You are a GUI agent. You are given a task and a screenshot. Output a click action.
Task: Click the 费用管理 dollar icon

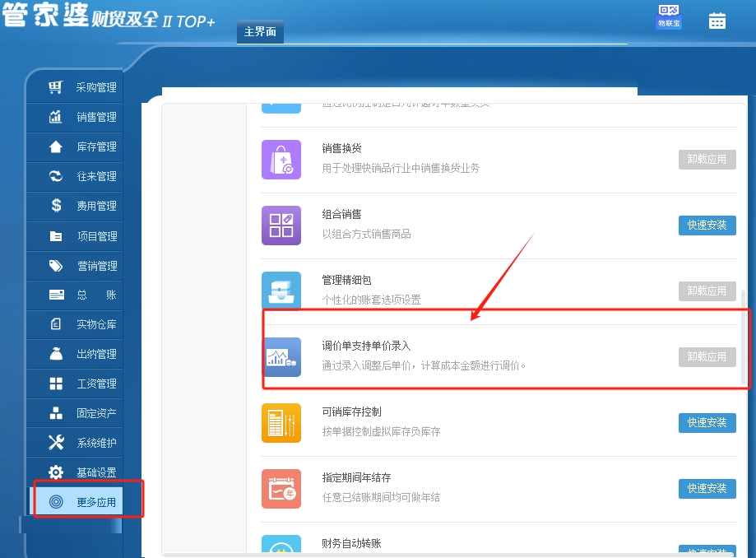pyautogui.click(x=56, y=206)
